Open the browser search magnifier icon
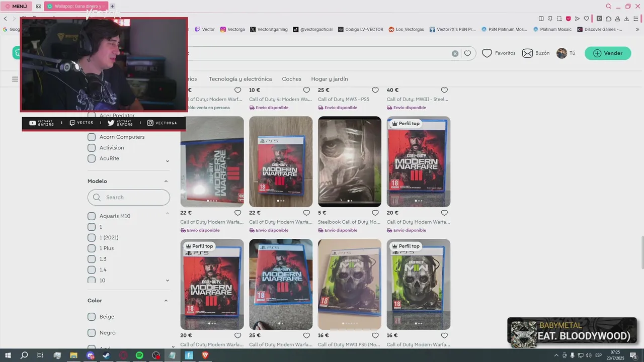644x362 pixels. coord(609,7)
